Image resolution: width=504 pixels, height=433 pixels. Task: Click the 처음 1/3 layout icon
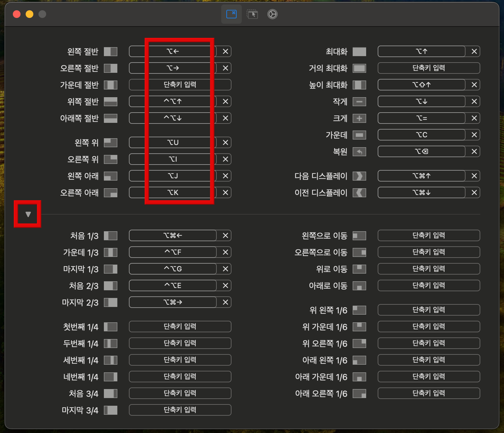click(x=111, y=236)
